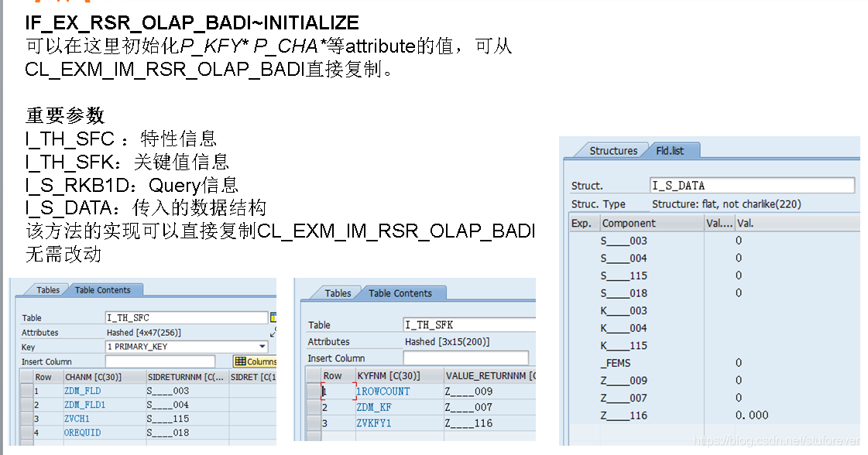This screenshot has width=868, height=455.
Task: Click Z____007 component in field list
Action: click(x=624, y=398)
